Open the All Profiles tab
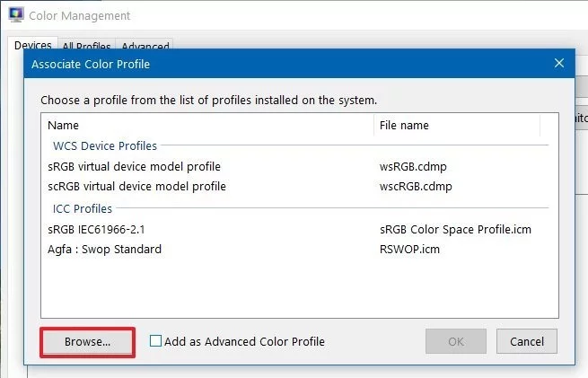The height and width of the screenshot is (378, 588). tap(86, 47)
